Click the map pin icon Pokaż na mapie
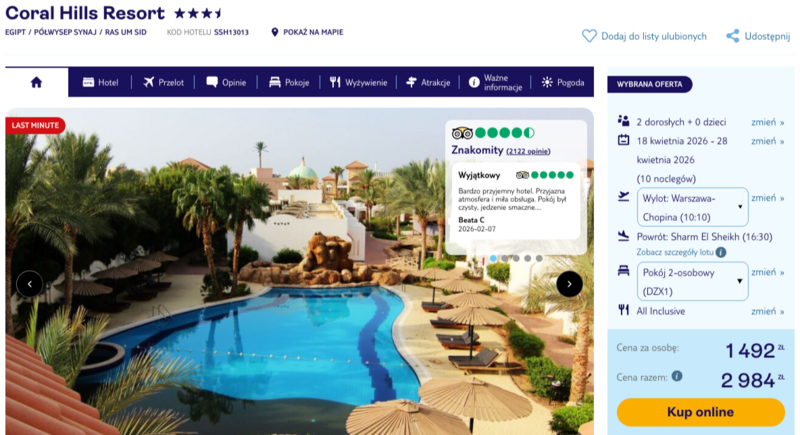800x435 pixels. click(x=274, y=32)
